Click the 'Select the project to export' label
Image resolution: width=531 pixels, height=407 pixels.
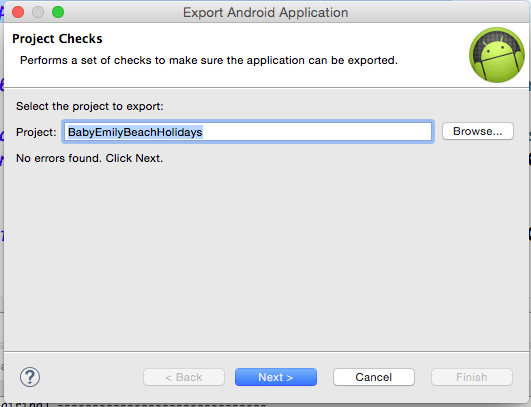click(90, 106)
